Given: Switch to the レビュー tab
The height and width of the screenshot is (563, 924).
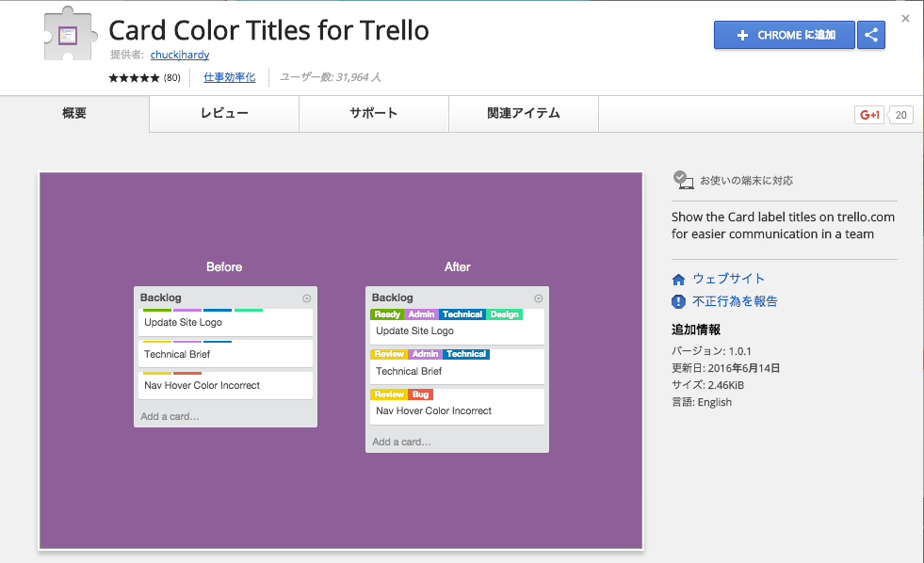Looking at the screenshot, I should [224, 113].
